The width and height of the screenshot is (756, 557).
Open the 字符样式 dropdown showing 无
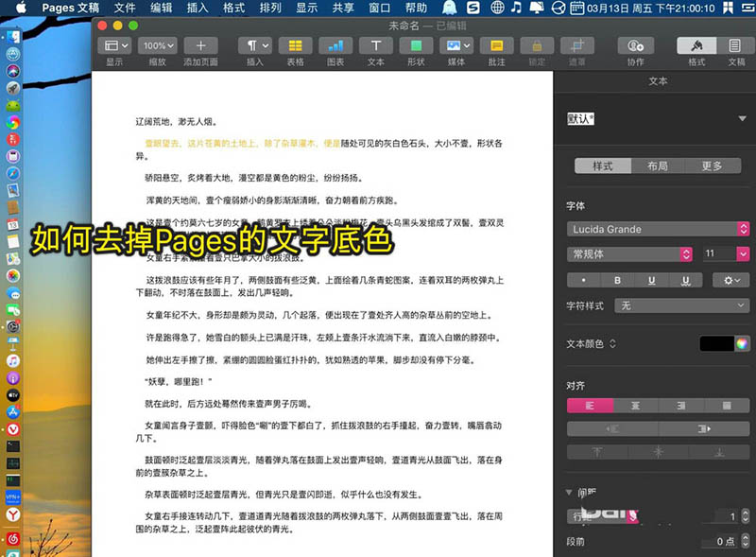[681, 305]
